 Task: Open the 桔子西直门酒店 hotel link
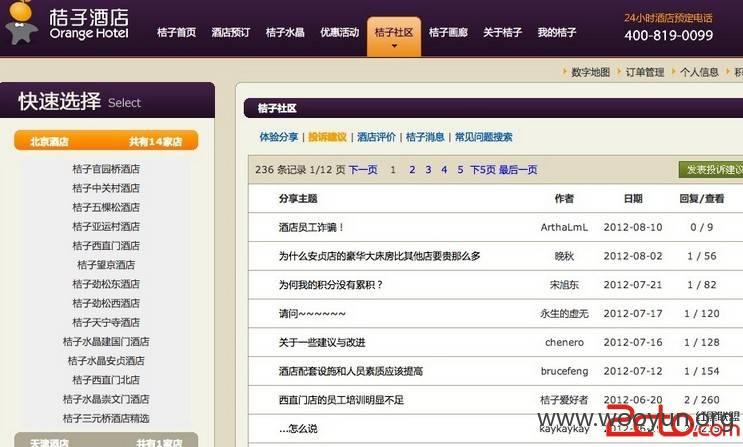106,246
